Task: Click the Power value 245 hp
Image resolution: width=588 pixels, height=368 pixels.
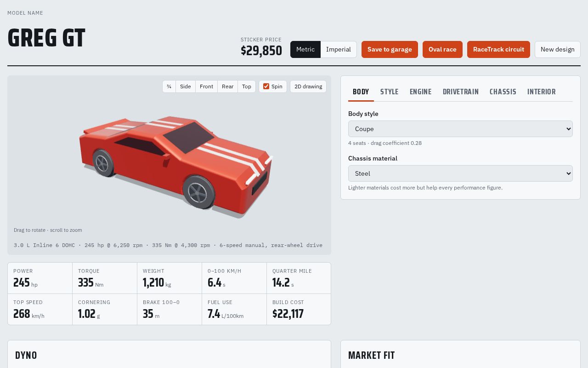Action: 25,283
